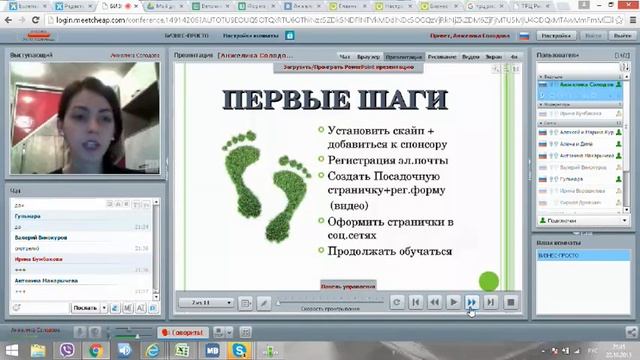Image resolution: width=640 pixels, height=360 pixels.
Task: Click the rightmost blue icon in chat toolbar
Action: [x=153, y=308]
